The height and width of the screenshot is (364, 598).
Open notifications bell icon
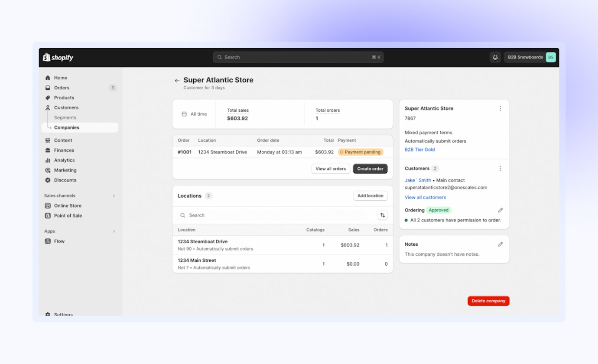(x=495, y=57)
